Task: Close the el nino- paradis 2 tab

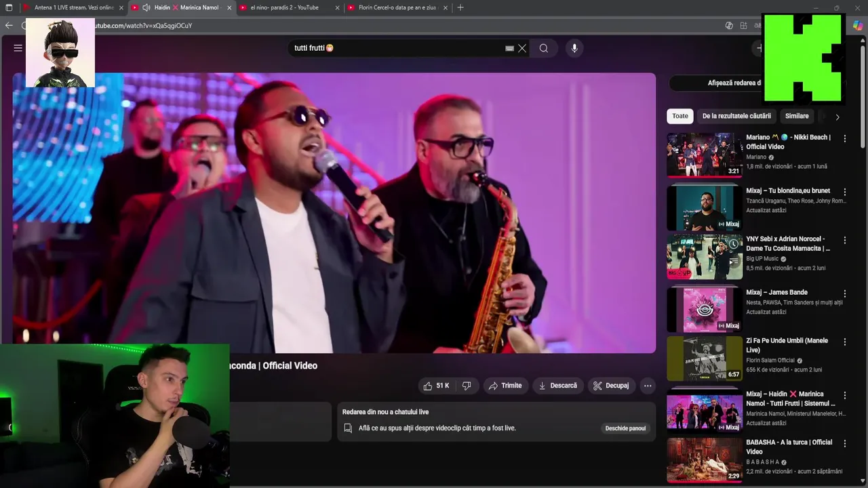Action: click(337, 7)
